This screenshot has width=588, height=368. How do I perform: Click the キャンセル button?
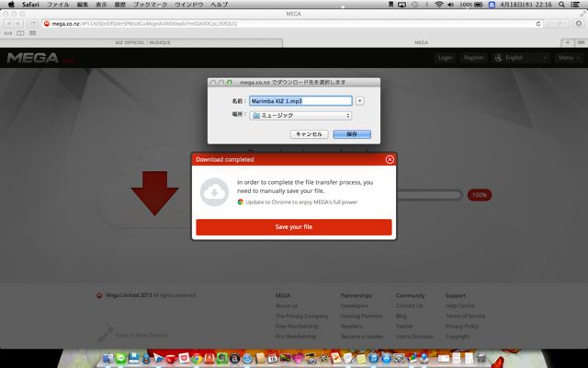click(x=309, y=134)
